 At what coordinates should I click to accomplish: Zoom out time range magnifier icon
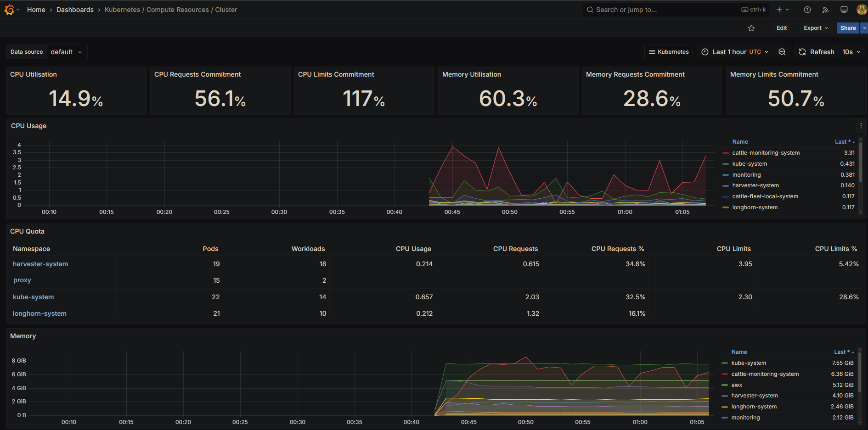782,52
